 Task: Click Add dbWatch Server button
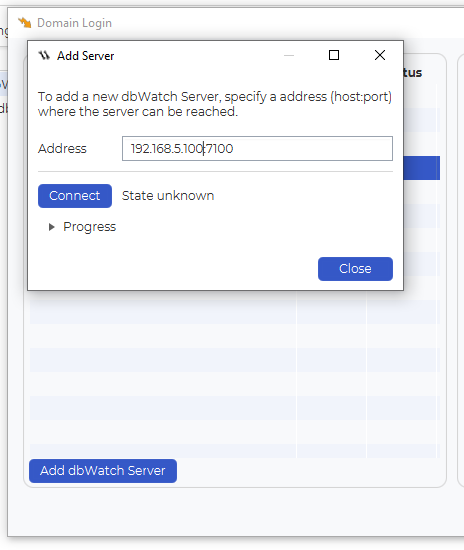coord(103,471)
